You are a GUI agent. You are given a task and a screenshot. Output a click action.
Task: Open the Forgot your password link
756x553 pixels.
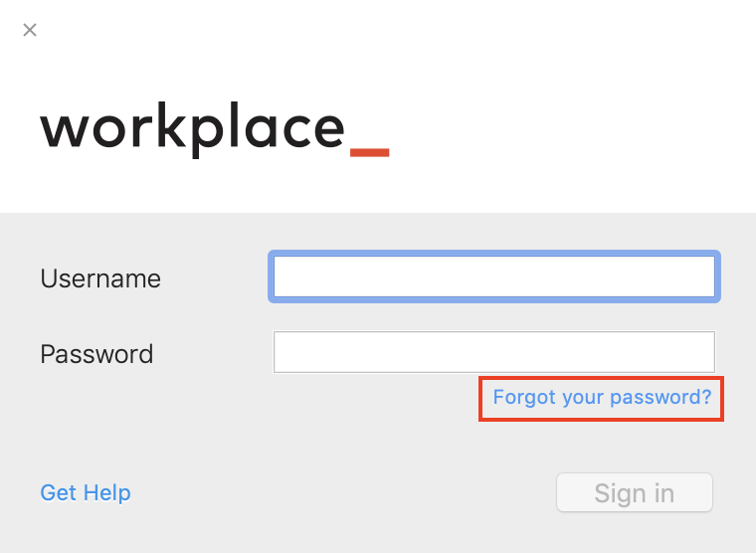point(602,398)
